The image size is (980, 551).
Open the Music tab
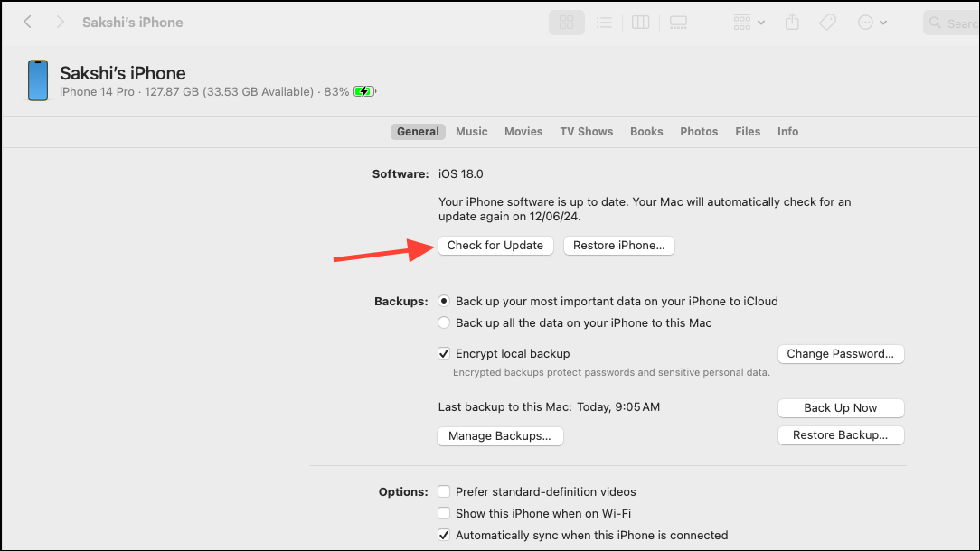click(x=471, y=132)
